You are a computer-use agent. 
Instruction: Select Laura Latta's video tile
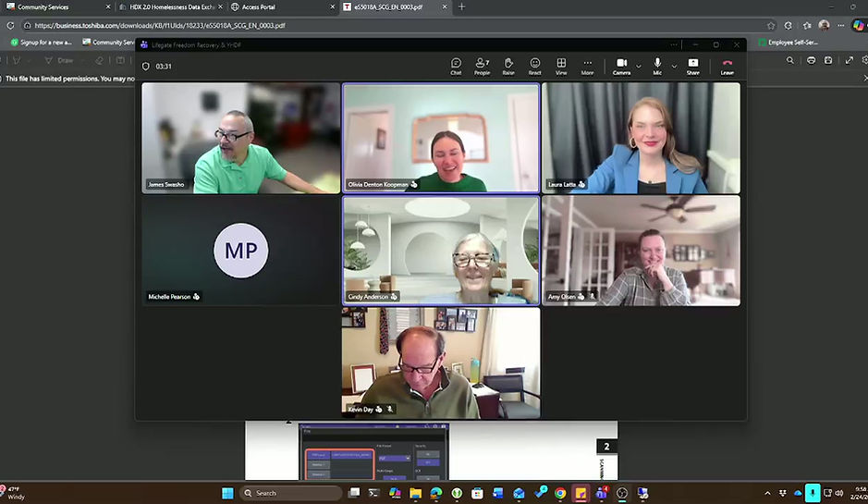641,138
